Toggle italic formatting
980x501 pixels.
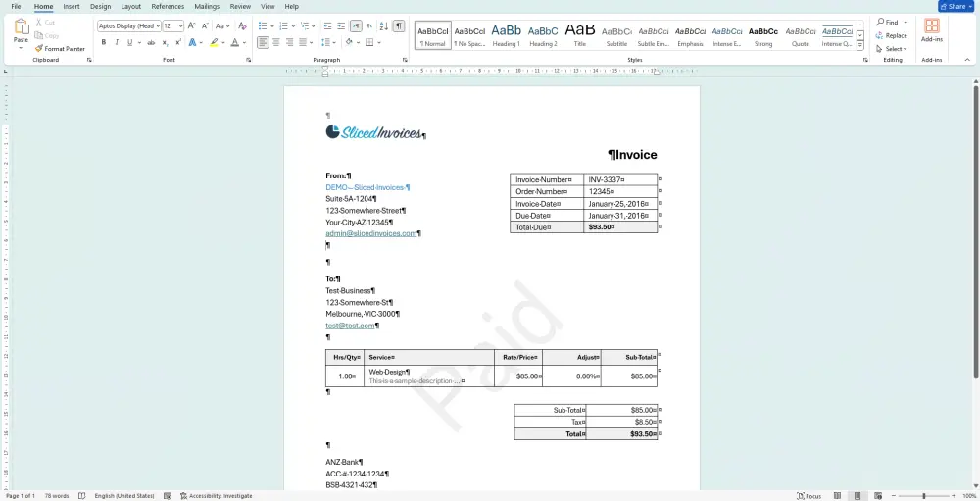pos(117,42)
